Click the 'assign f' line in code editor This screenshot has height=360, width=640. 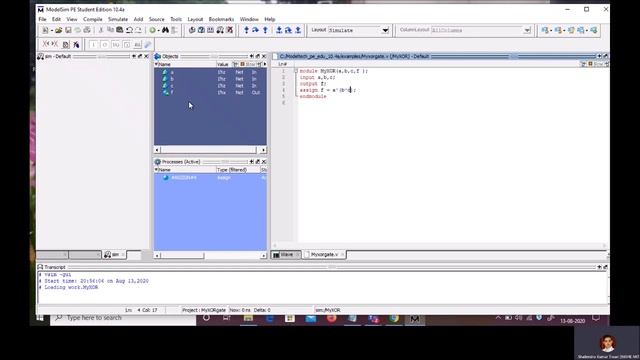pyautogui.click(x=327, y=90)
